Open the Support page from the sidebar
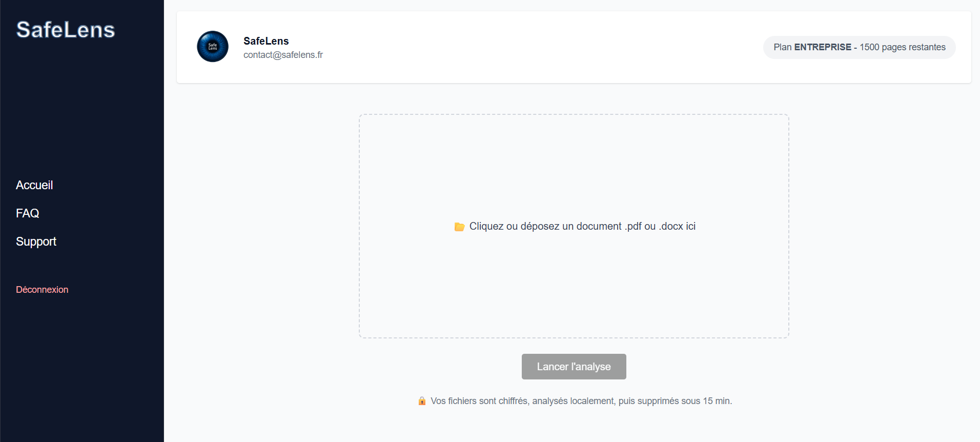This screenshot has height=442, width=980. (36, 242)
